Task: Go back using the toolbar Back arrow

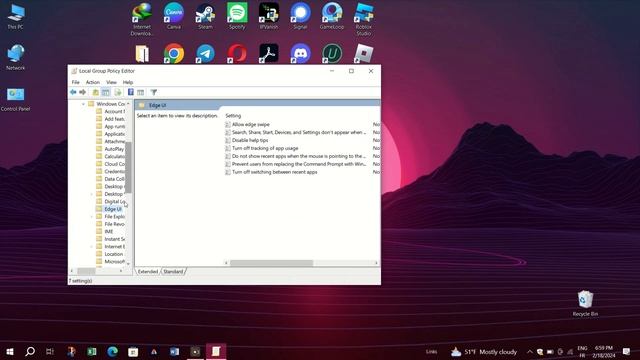Action: [x=73, y=92]
